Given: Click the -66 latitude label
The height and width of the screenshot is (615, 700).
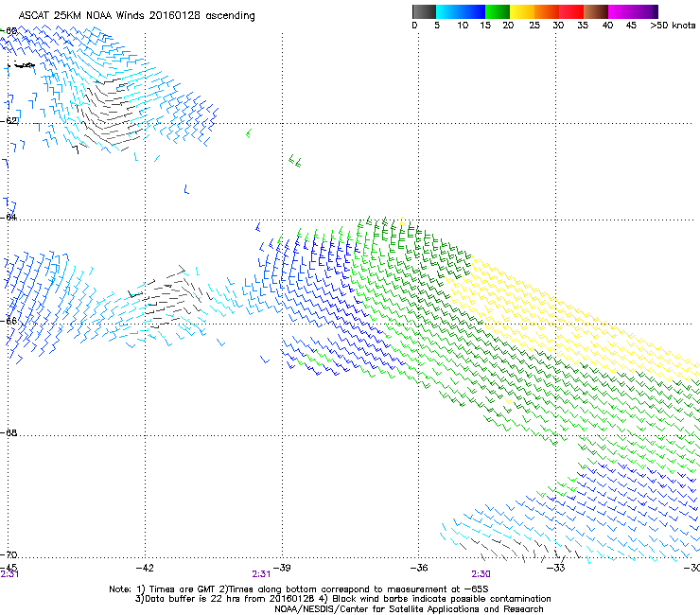Looking at the screenshot, I should [9, 321].
